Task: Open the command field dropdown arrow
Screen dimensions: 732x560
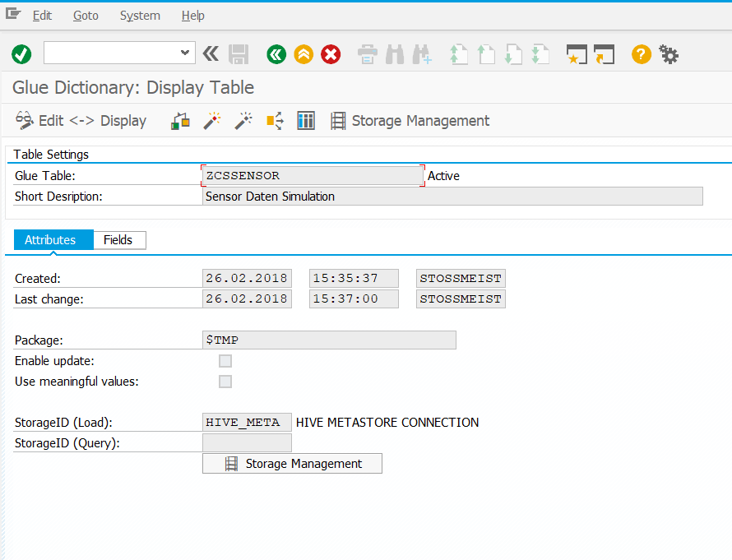Action: (x=185, y=53)
